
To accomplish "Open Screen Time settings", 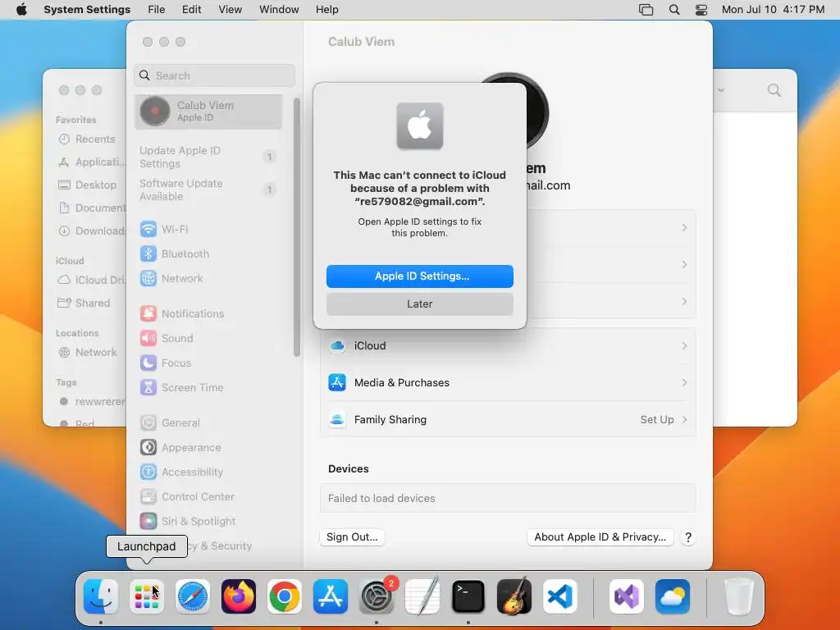I will [x=181, y=387].
